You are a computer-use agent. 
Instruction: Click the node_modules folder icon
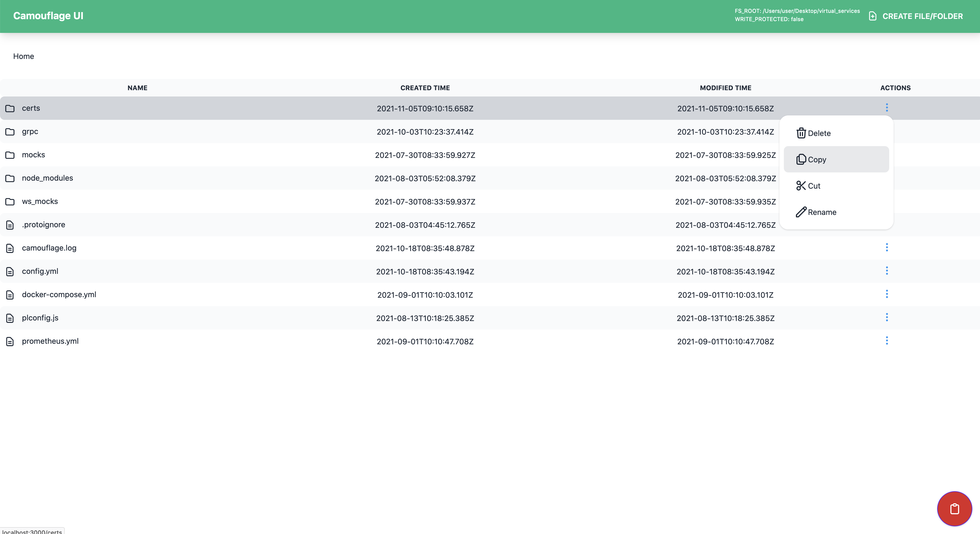point(10,178)
